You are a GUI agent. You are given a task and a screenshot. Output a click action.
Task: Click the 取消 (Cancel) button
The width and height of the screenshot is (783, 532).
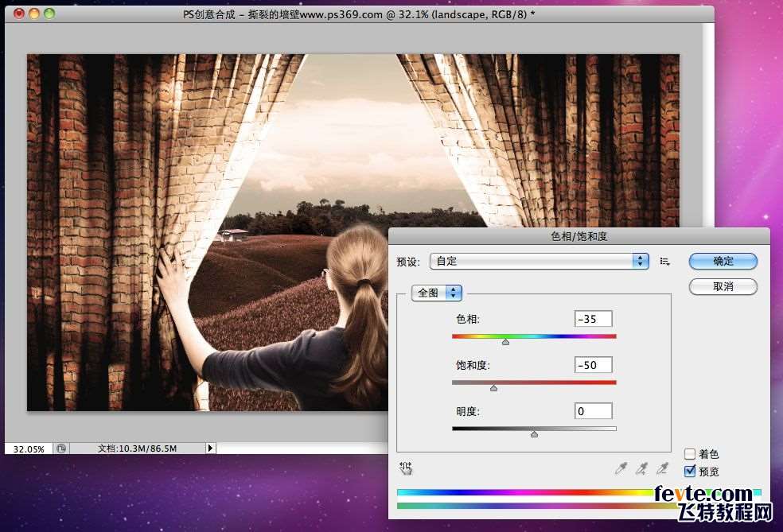point(723,286)
